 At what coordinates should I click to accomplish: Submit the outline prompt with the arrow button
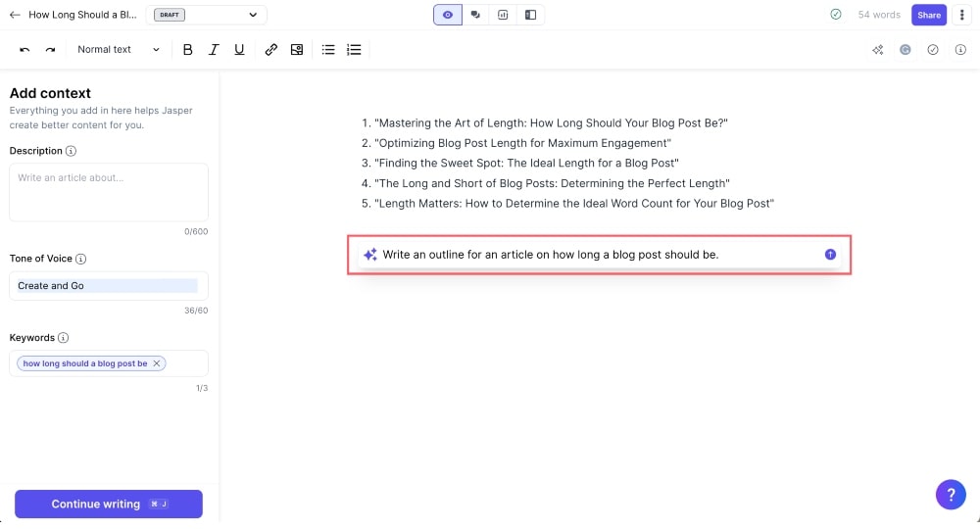point(830,254)
